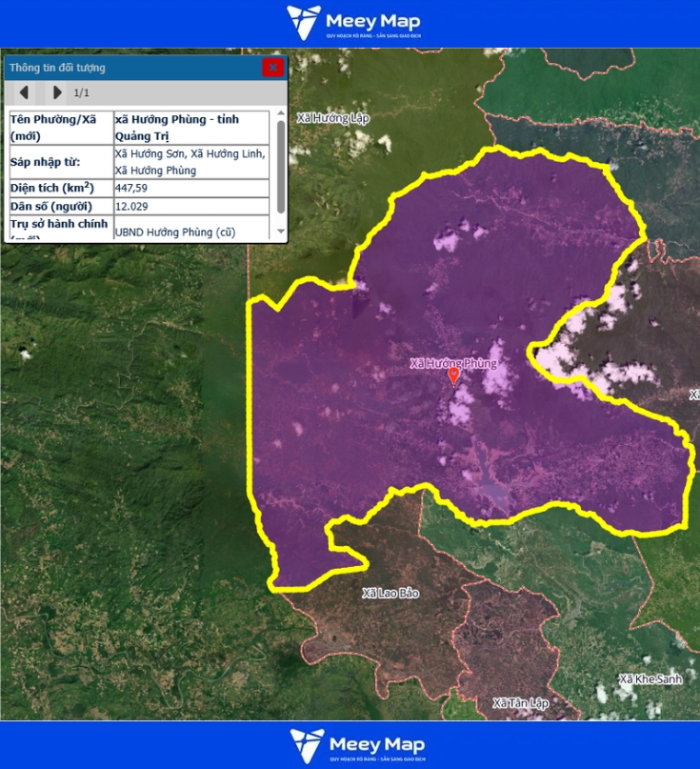700x769 pixels.
Task: Click the top Meey Map logo
Action: [353, 23]
